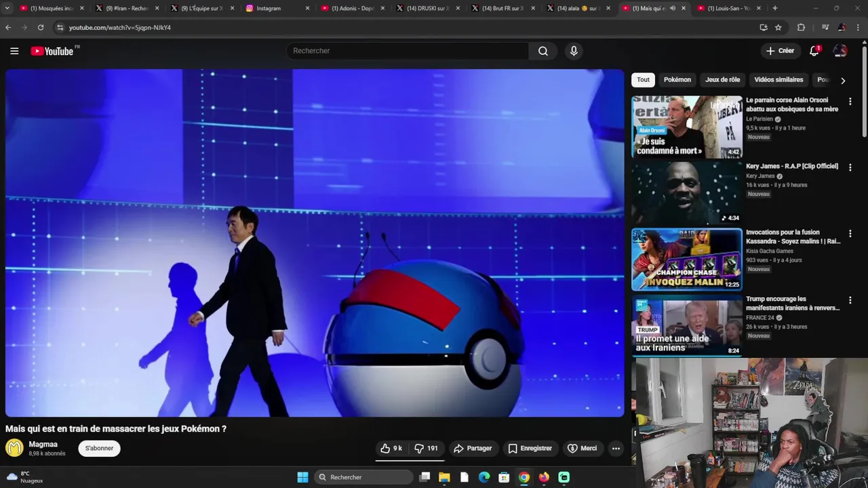
Task: Open the green chat app on taskbar
Action: pos(564,477)
